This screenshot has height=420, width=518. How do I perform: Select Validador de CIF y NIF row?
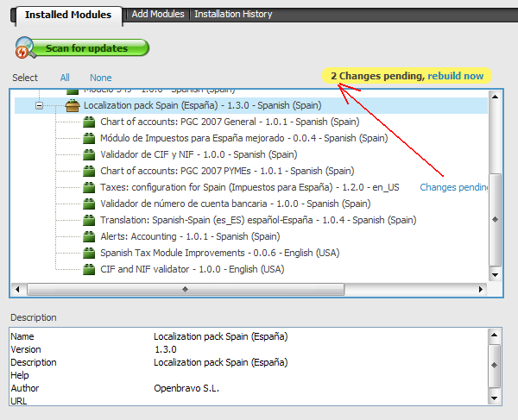point(199,154)
